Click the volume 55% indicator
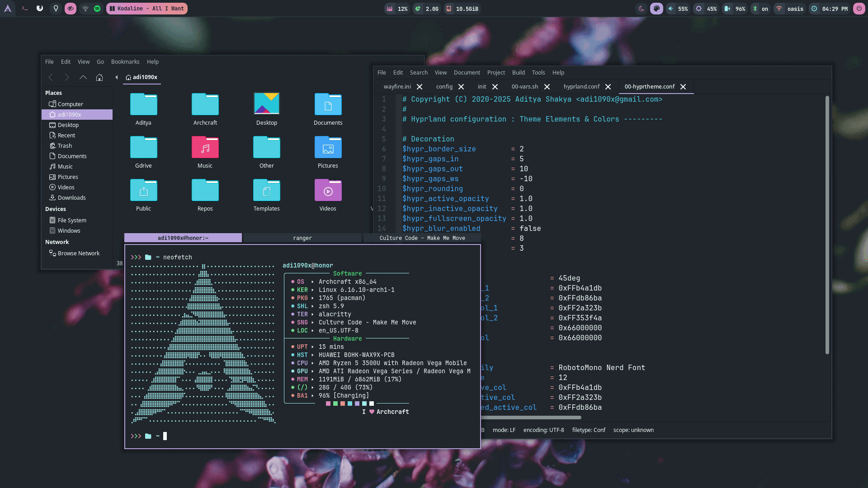Viewport: 868px width, 488px height. [x=678, y=9]
